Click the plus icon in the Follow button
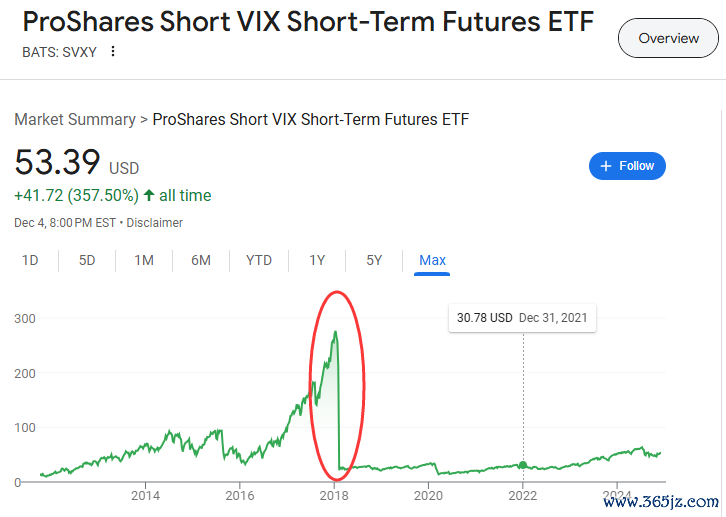 [x=606, y=166]
